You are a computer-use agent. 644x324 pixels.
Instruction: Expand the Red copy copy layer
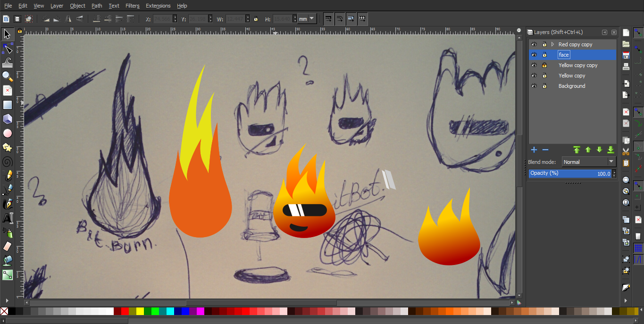tap(552, 44)
